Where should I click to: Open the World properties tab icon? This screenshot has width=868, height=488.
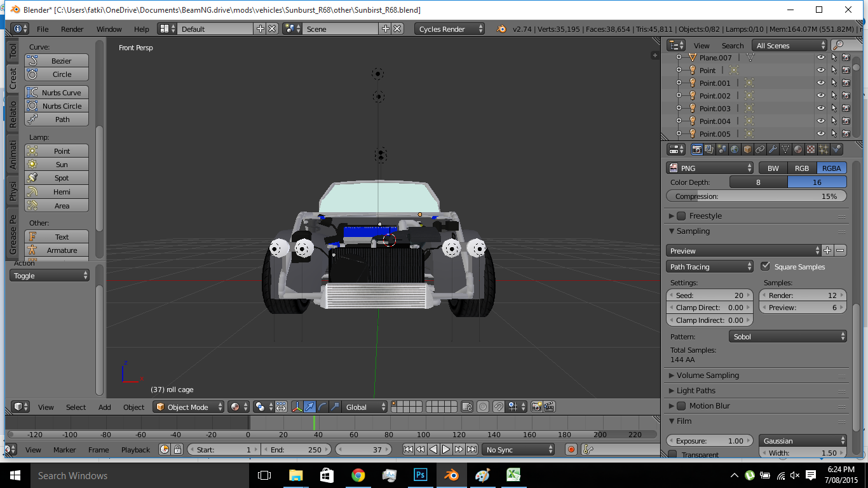click(x=735, y=149)
